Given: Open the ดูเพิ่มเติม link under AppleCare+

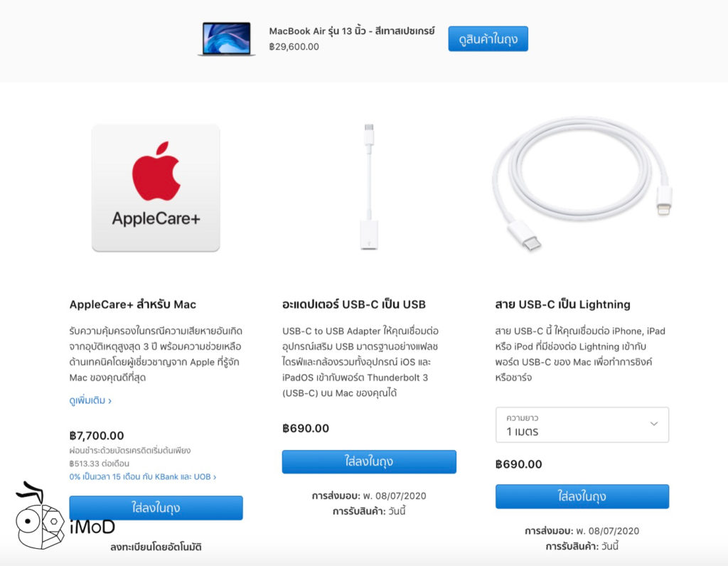Looking at the screenshot, I should tap(90, 400).
